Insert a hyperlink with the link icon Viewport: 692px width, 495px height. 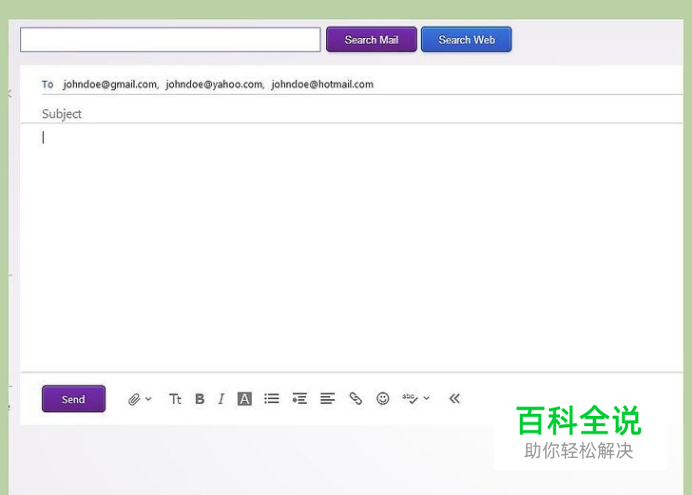click(x=356, y=399)
